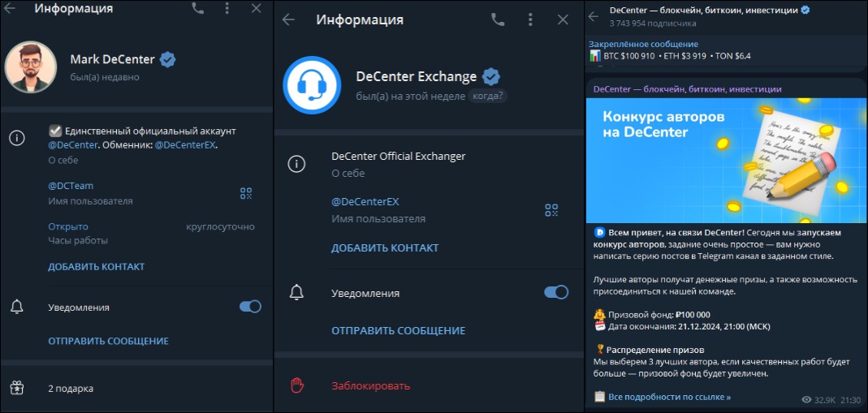Click the back arrow in Mark DeCenter info

point(11,9)
